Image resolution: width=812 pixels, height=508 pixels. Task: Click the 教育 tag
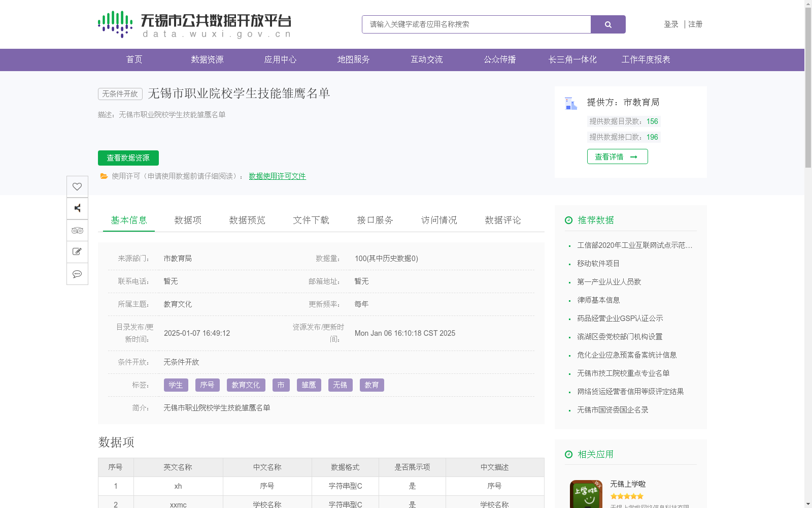[372, 385]
